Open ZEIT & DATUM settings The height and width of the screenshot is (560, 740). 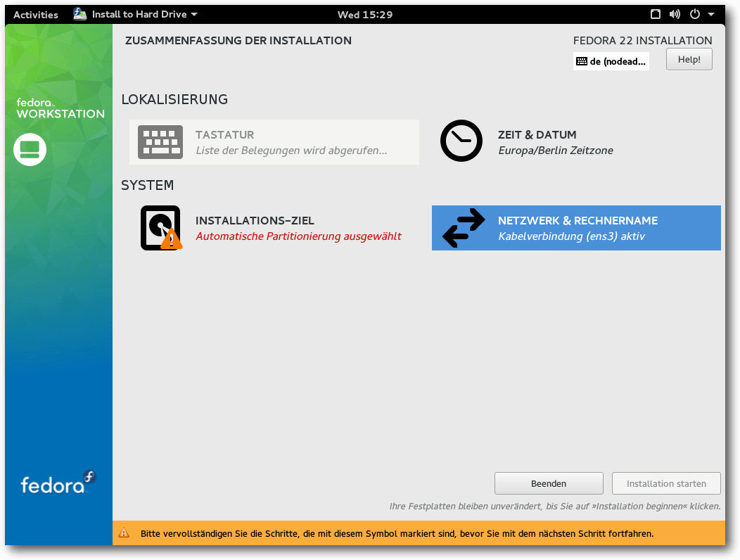576,141
